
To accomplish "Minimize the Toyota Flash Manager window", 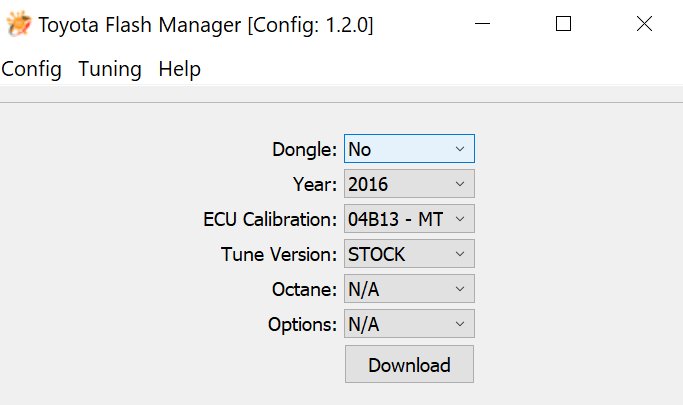I will 482,24.
